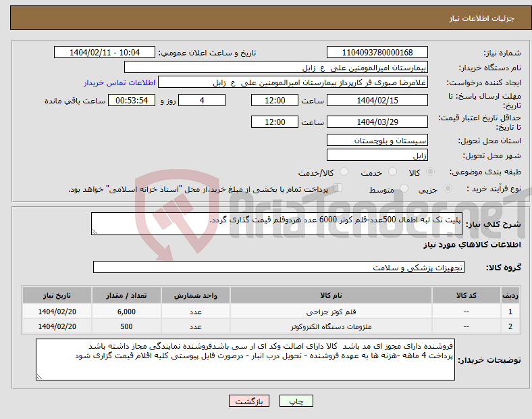Click the row number 1 cell
This screenshot has height=419, width=532.
510,312
